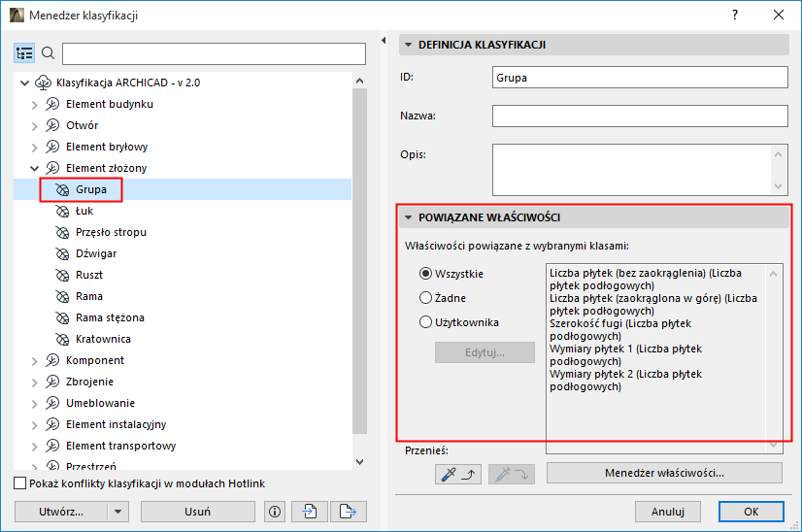Collapse the POWIĄZANE WŁAŚCIWOŚCI panel

[x=408, y=217]
